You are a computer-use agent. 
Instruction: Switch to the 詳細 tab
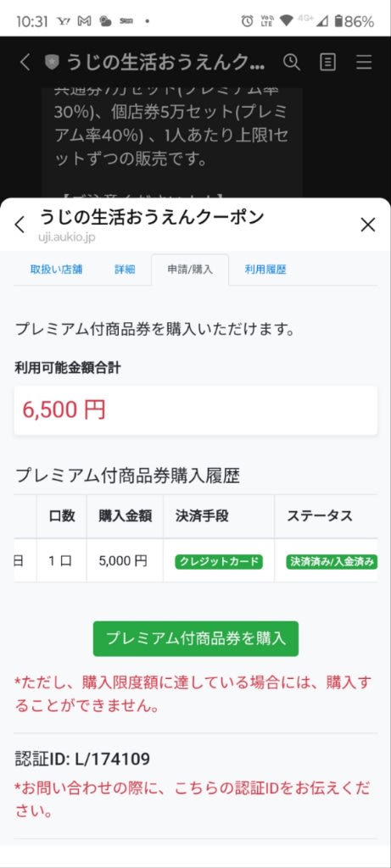[125, 270]
